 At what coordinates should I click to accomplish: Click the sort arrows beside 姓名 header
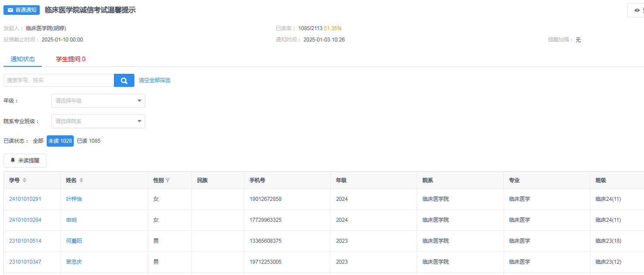[81, 180]
